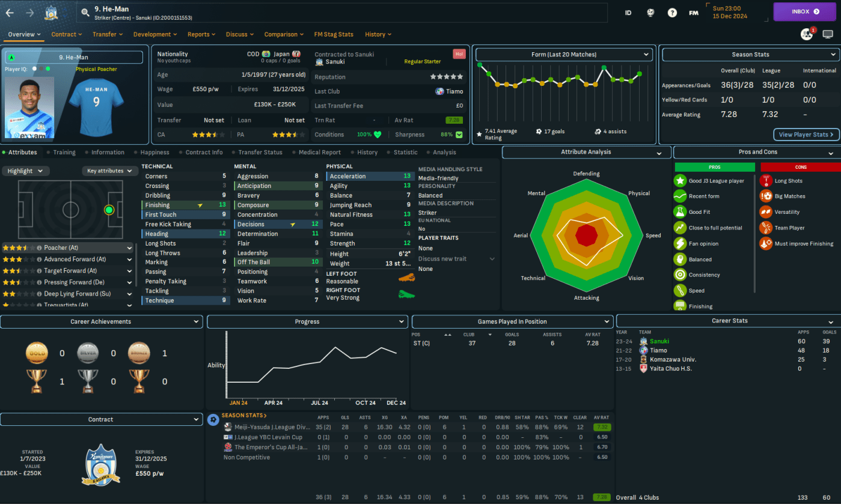Click the back navigation arrow

pyautogui.click(x=10, y=12)
